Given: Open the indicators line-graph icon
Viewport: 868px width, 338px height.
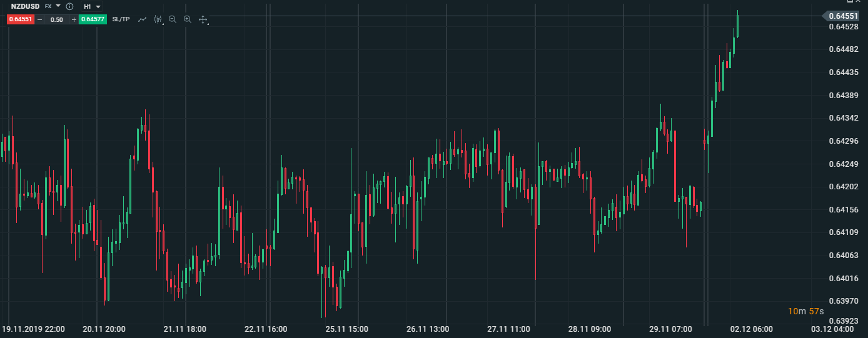Looking at the screenshot, I should [143, 19].
